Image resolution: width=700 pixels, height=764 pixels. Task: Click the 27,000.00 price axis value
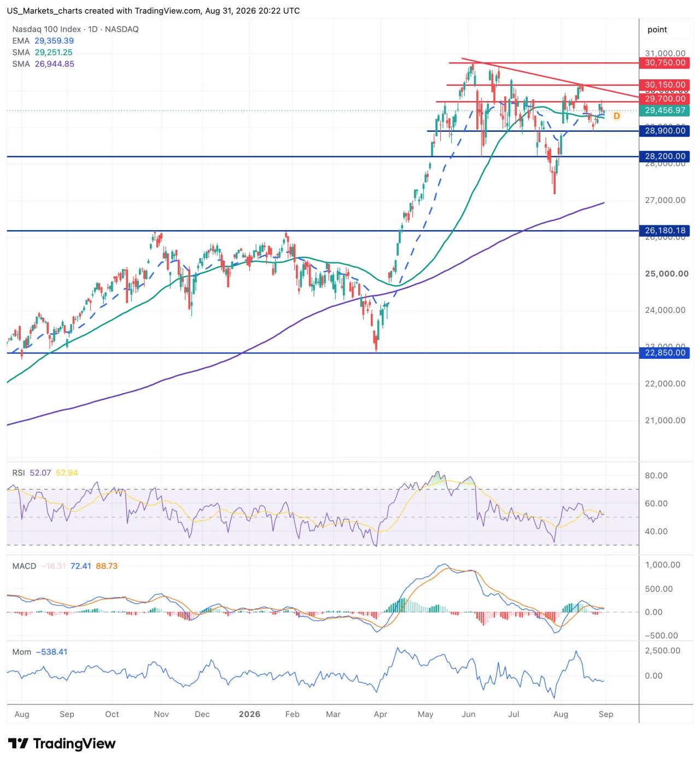[x=665, y=200]
